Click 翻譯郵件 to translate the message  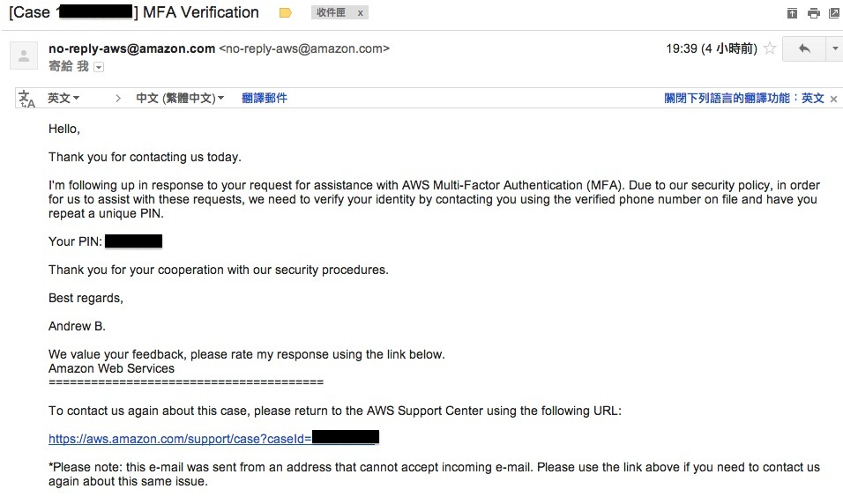pyautogui.click(x=264, y=98)
